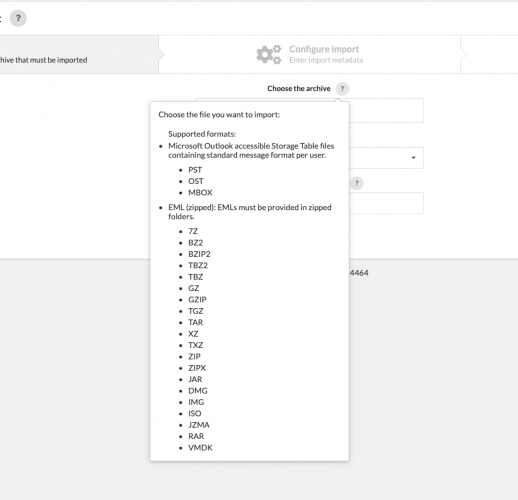Click ZIPX in the supported formats list
Image resolution: width=518 pixels, height=500 pixels.
197,368
